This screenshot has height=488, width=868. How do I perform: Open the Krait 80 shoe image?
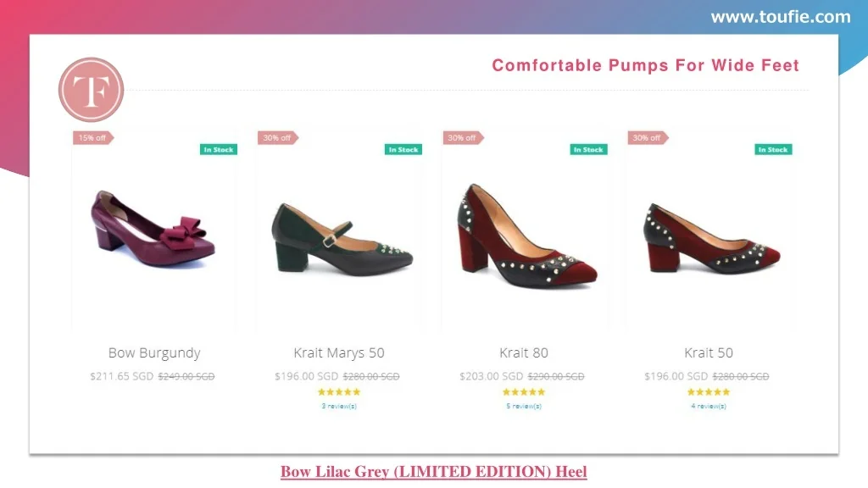pos(526,237)
